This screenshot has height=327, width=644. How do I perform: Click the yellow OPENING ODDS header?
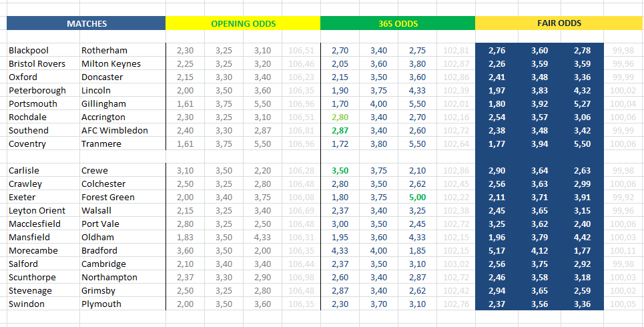(x=243, y=23)
